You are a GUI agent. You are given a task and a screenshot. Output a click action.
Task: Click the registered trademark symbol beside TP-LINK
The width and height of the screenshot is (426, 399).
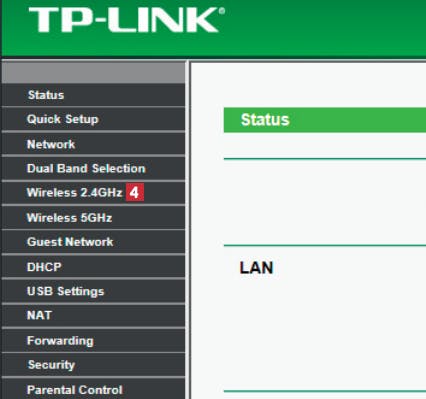(x=222, y=11)
